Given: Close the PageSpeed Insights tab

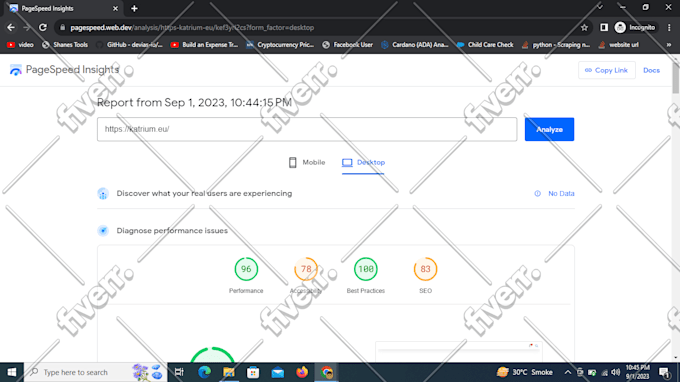Looking at the screenshot, I should pos(115,8).
